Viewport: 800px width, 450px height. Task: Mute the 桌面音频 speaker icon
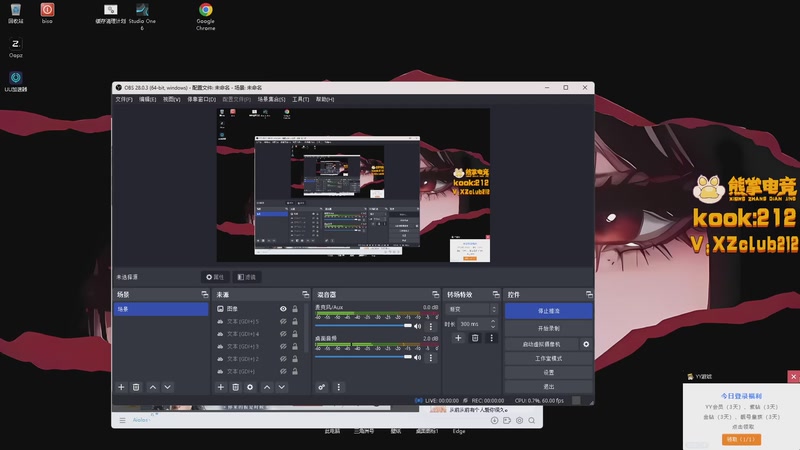pos(417,357)
